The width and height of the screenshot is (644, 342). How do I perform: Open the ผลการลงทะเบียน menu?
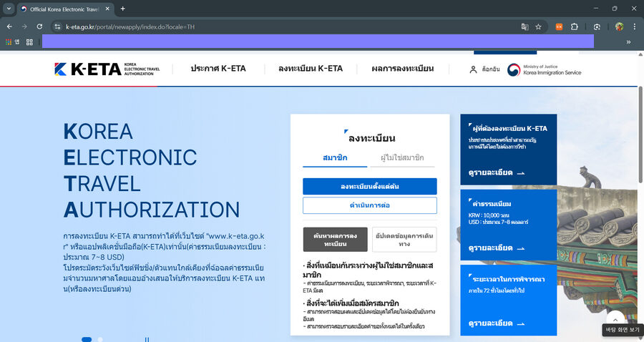[x=402, y=69]
